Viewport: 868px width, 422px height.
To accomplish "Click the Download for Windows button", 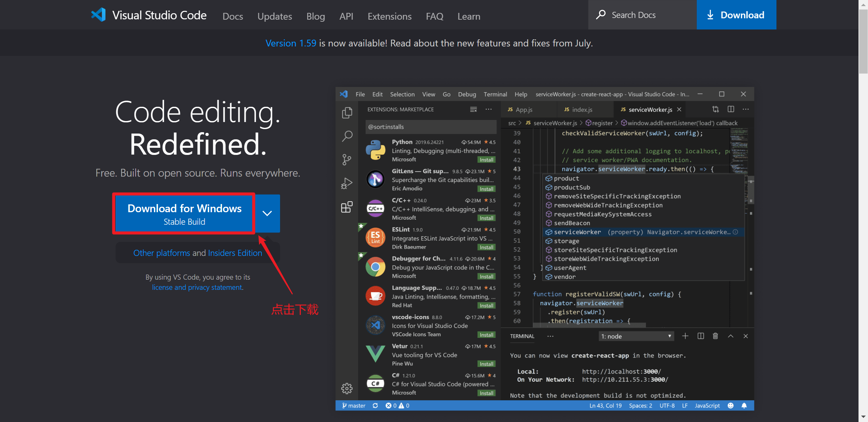I will pos(184,214).
